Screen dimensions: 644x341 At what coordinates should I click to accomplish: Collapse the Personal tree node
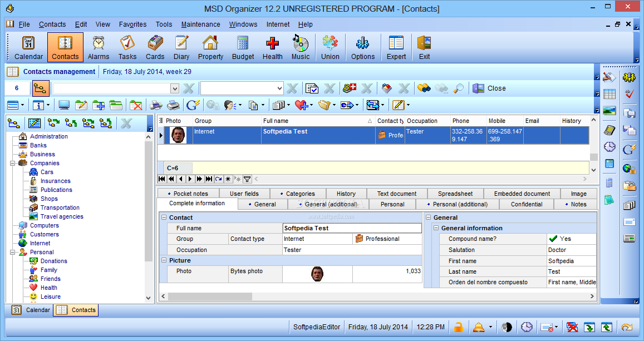click(12, 252)
